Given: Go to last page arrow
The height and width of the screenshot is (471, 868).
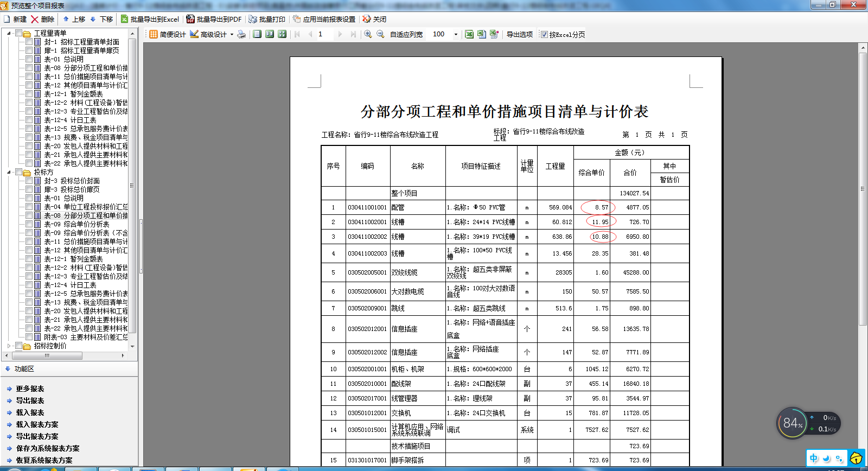Looking at the screenshot, I should 353,34.
